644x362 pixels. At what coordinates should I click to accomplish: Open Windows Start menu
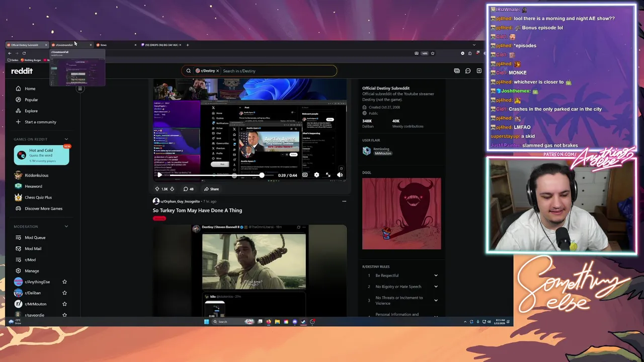pos(206,322)
